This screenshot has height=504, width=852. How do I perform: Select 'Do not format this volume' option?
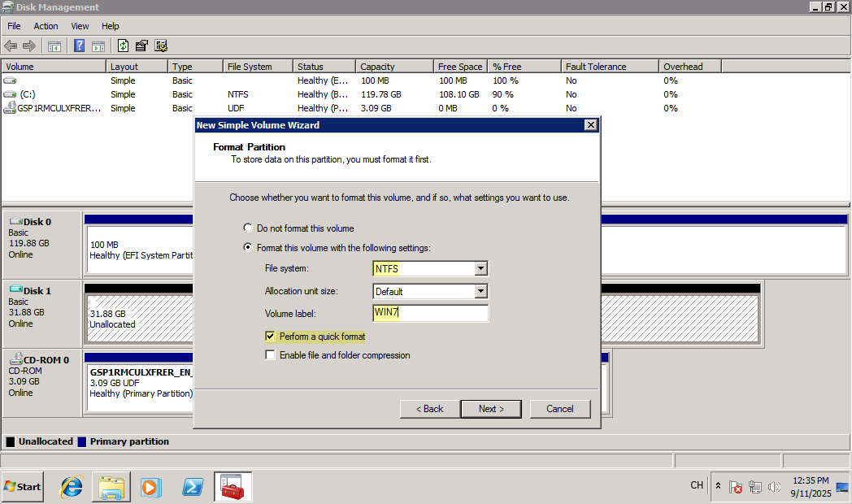[248, 228]
